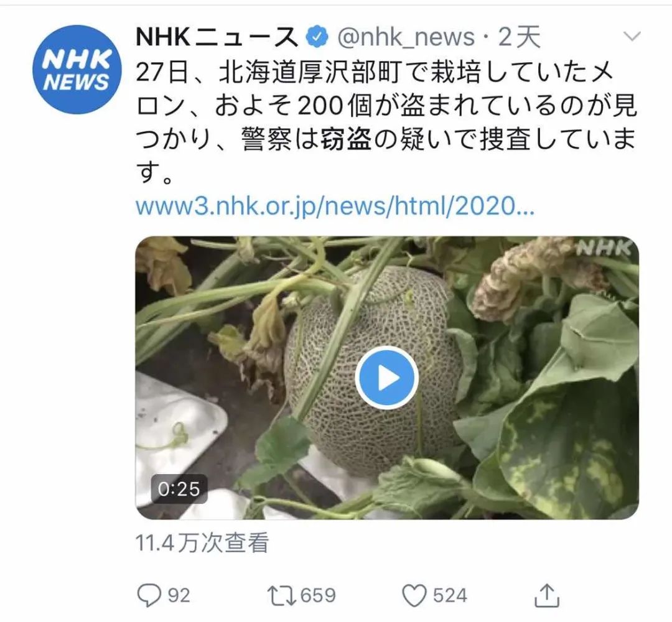Click the 524 likes count
Screen dimensions: 672x622
450,596
